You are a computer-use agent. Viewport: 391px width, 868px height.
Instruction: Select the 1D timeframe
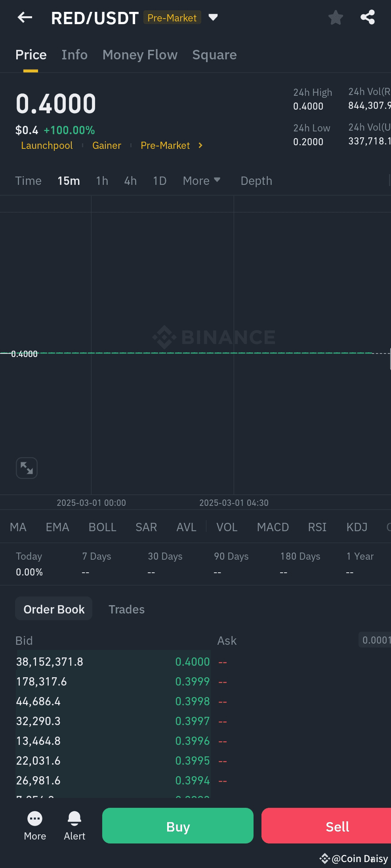click(159, 180)
